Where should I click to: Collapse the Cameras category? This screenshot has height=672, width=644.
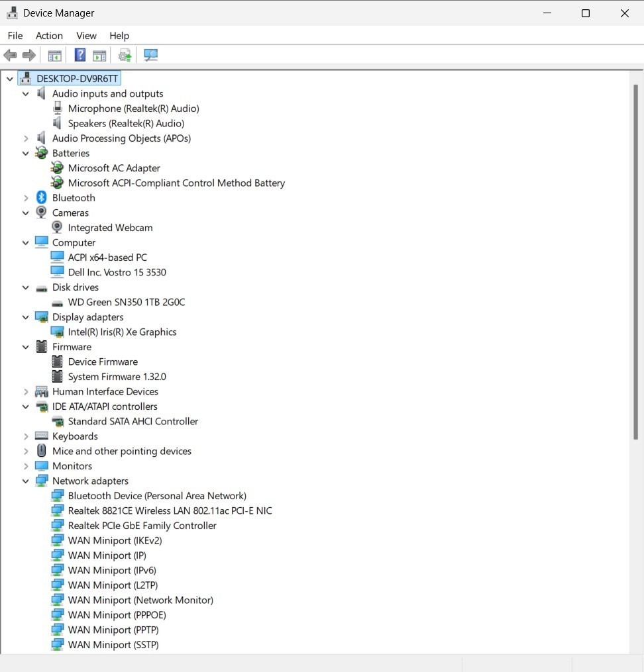(26, 213)
